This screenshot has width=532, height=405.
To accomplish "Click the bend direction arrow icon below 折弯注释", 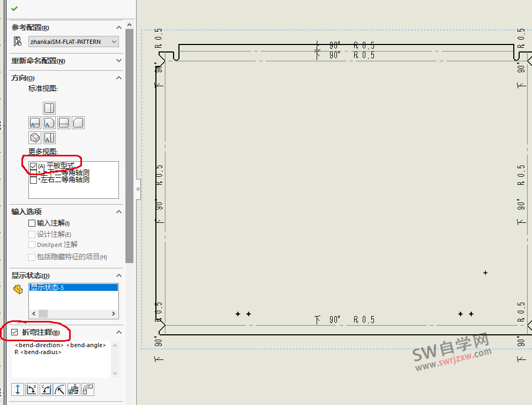I will 18,389.
